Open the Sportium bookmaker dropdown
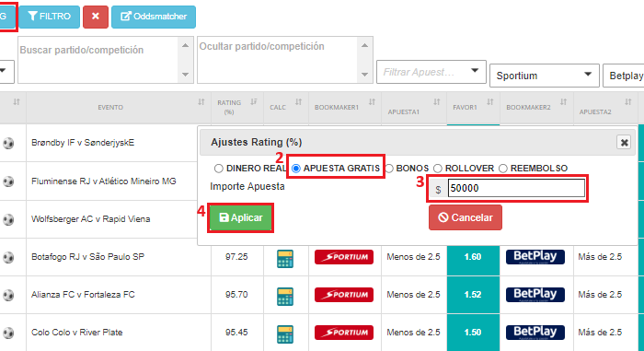 [545, 76]
